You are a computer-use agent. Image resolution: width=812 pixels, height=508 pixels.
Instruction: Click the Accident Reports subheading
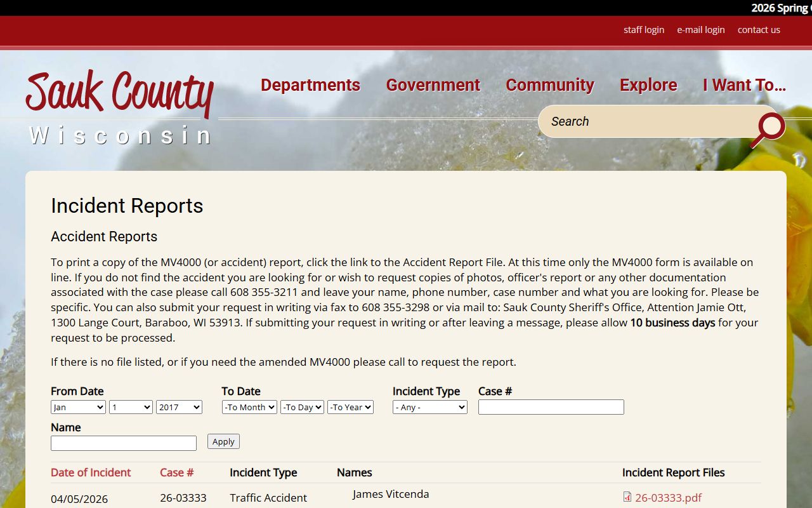pyautogui.click(x=104, y=236)
